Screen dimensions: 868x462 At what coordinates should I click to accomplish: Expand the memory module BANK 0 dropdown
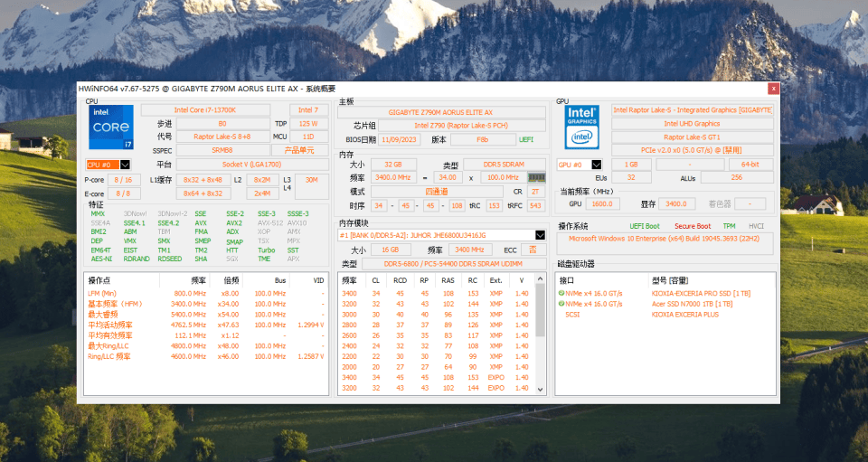tap(540, 235)
